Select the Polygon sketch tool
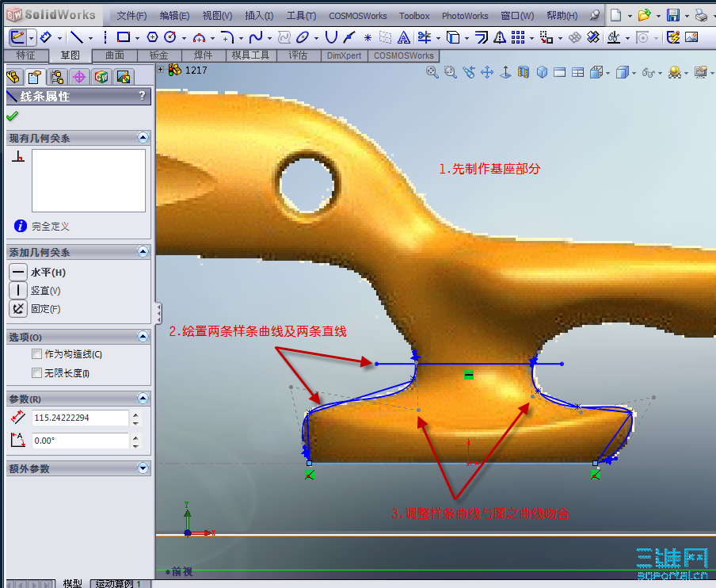Screen dimensions: 716x588 [x=153, y=37]
